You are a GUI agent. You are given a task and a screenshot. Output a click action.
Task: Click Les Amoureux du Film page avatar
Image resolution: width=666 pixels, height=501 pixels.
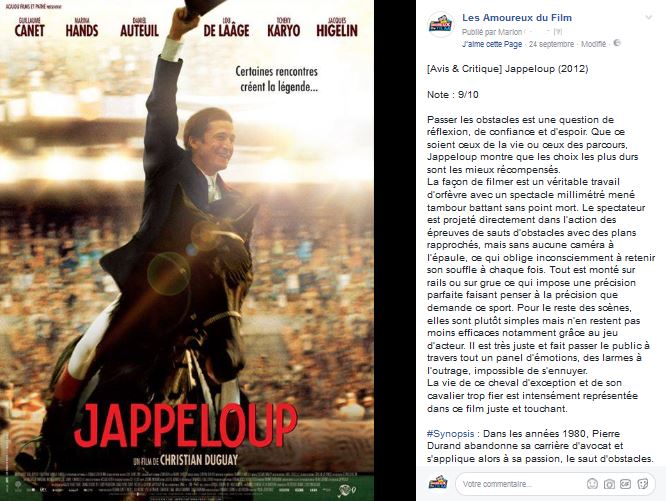[440, 25]
